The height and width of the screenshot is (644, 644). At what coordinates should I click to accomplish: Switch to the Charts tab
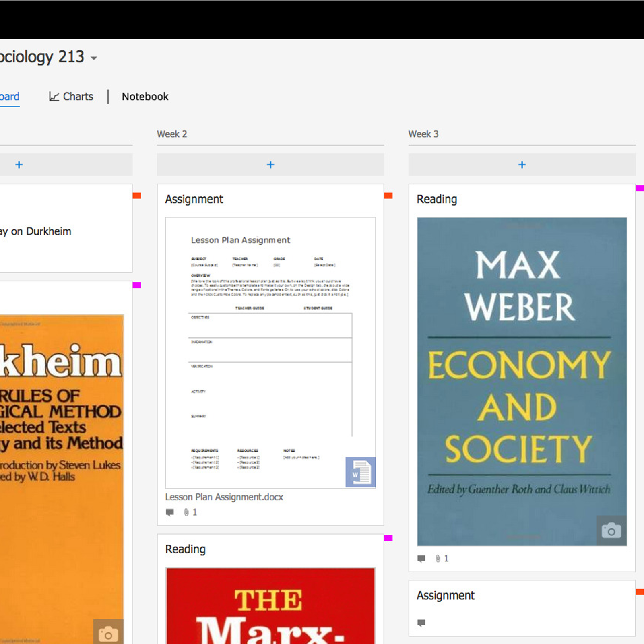(71, 97)
